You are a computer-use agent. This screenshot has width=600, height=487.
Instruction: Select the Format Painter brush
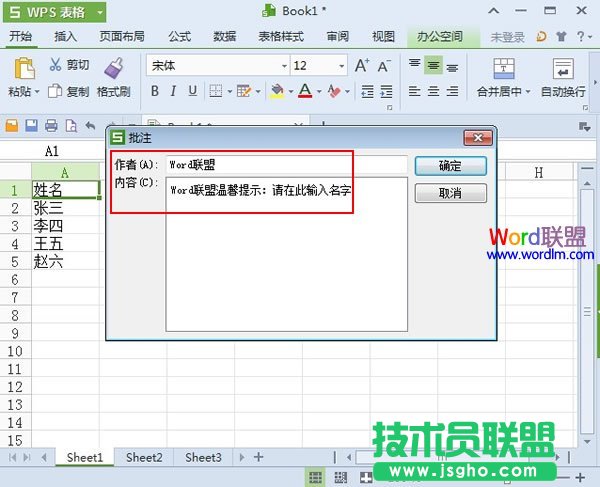[x=114, y=69]
